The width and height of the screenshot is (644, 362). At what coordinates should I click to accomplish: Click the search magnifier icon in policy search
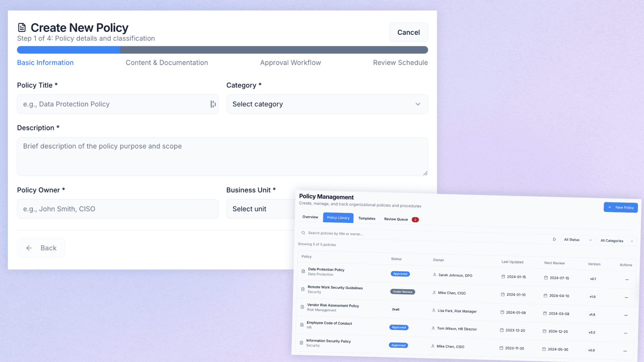(303, 233)
